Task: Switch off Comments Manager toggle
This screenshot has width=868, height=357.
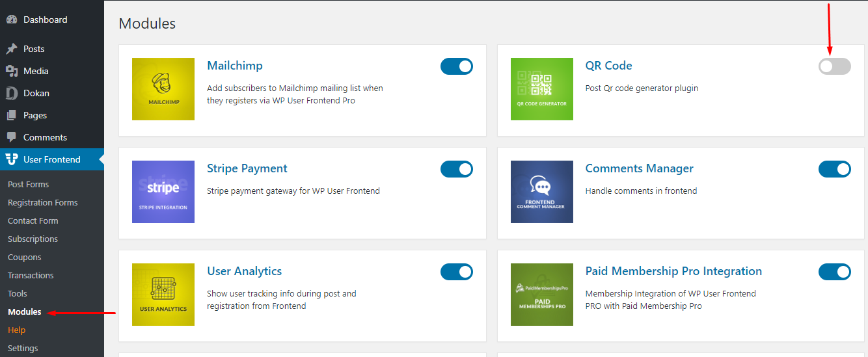Action: [835, 169]
